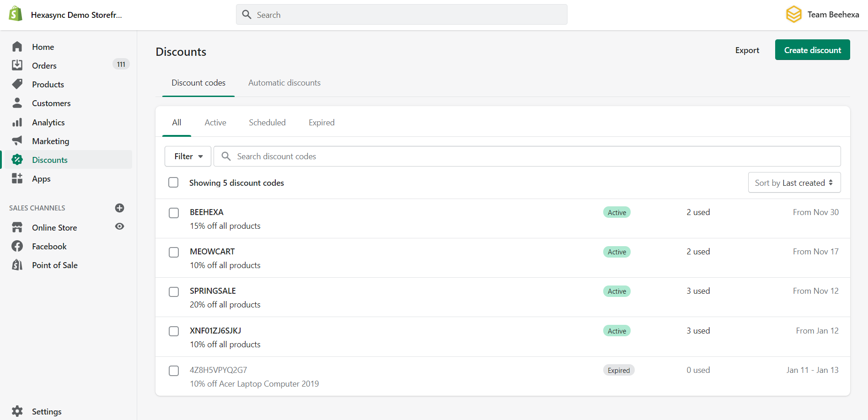Image resolution: width=868 pixels, height=420 pixels.
Task: Click the Analytics bar chart icon
Action: [17, 122]
